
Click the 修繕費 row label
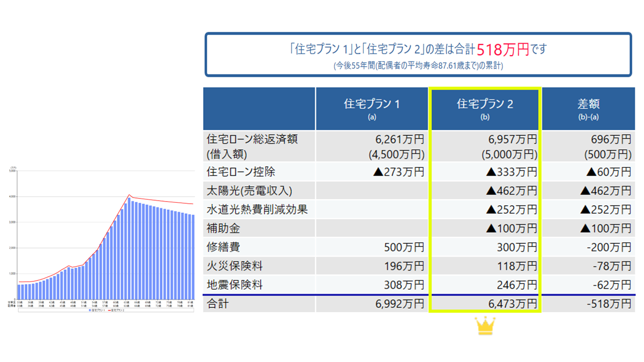pos(223,247)
